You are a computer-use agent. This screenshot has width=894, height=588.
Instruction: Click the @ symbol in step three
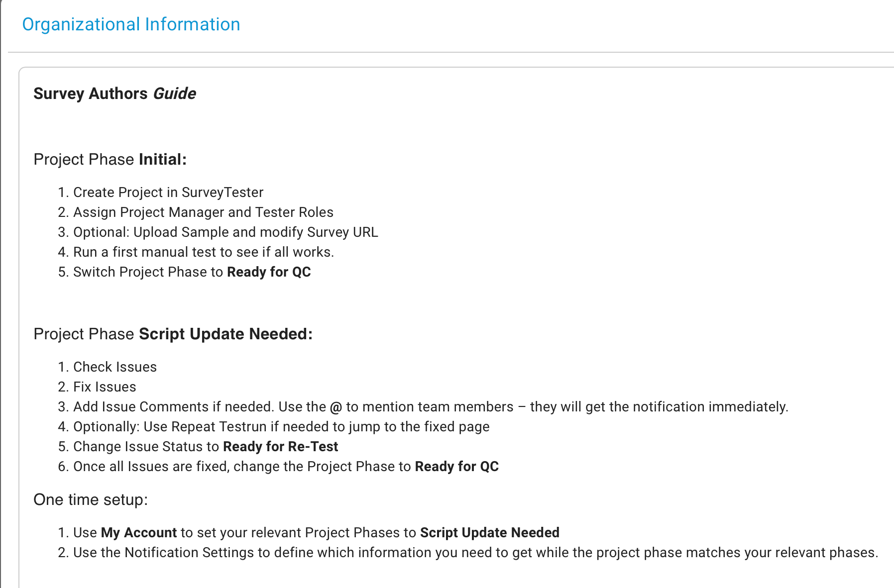point(336,407)
